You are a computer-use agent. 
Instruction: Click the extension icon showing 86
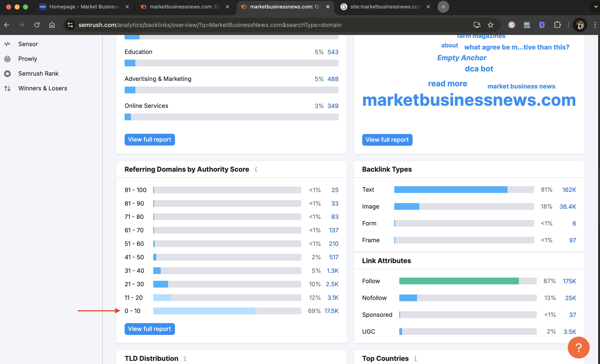coord(527,25)
